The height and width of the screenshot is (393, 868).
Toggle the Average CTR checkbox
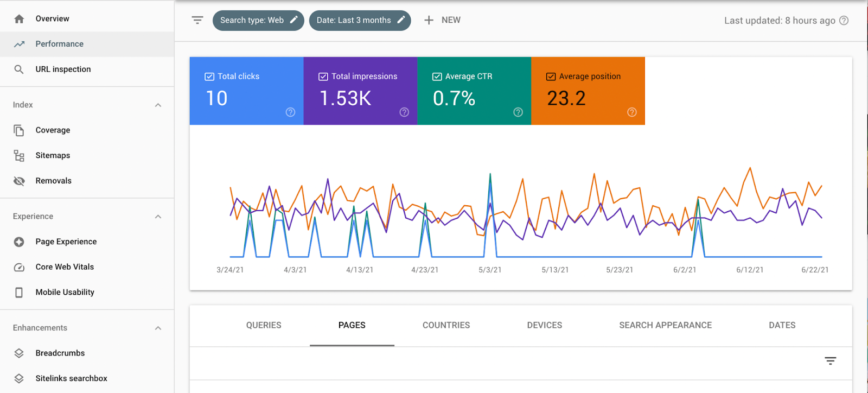[x=437, y=77]
